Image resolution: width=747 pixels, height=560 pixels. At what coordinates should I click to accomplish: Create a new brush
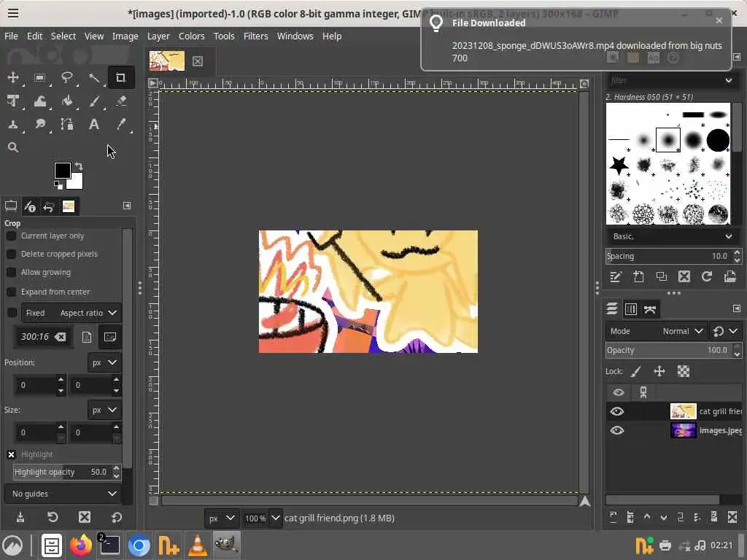638,276
